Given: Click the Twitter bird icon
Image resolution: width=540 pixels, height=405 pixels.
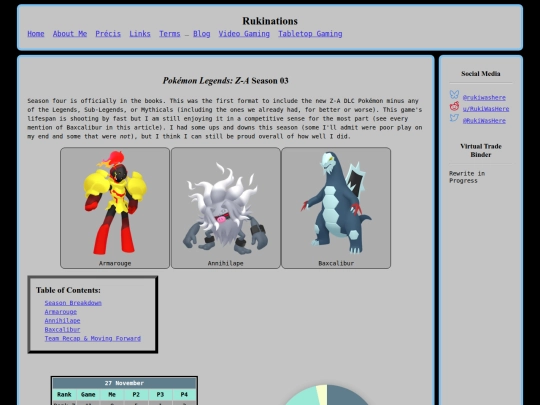Looking at the screenshot, I should tap(454, 118).
